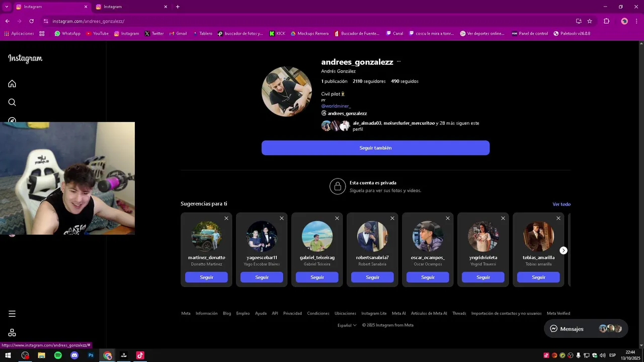Dismiss robertsanabria7 suggestion
644x362 pixels.
tap(392, 218)
